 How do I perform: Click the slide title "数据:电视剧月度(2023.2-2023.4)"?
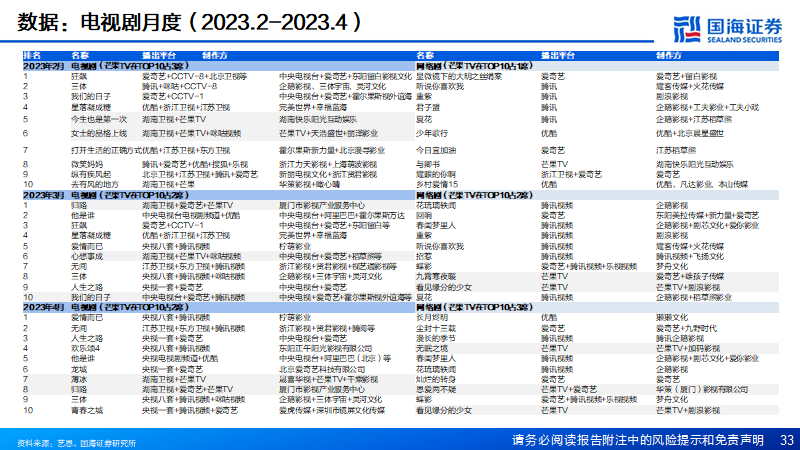[190, 22]
